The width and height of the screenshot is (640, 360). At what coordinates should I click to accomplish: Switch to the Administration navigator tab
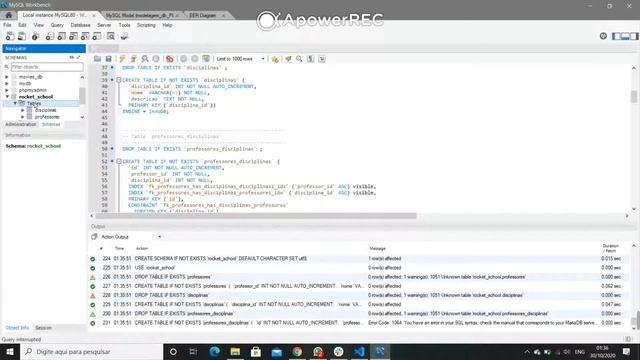(x=21, y=124)
